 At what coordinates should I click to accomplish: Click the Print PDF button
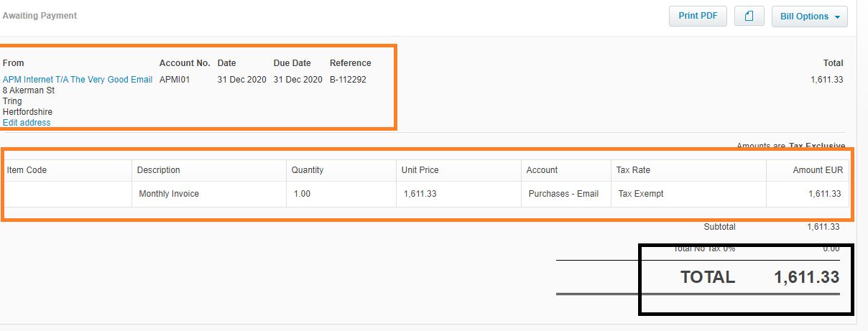point(698,17)
